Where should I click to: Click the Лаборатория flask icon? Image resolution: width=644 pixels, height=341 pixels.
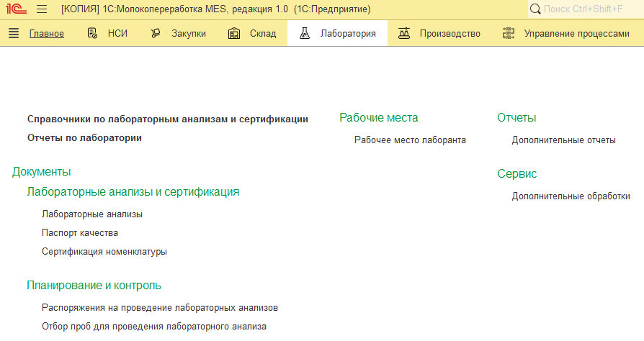coord(304,33)
